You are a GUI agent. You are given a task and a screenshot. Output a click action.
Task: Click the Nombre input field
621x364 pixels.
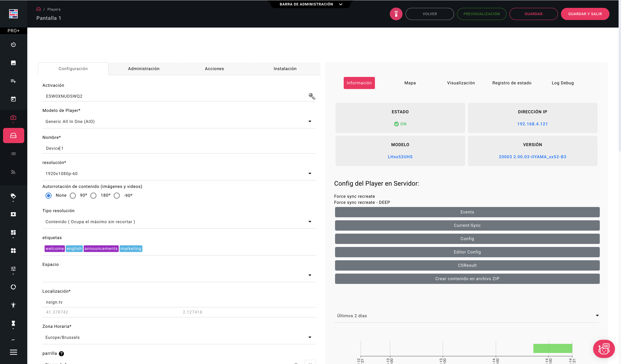click(x=179, y=148)
